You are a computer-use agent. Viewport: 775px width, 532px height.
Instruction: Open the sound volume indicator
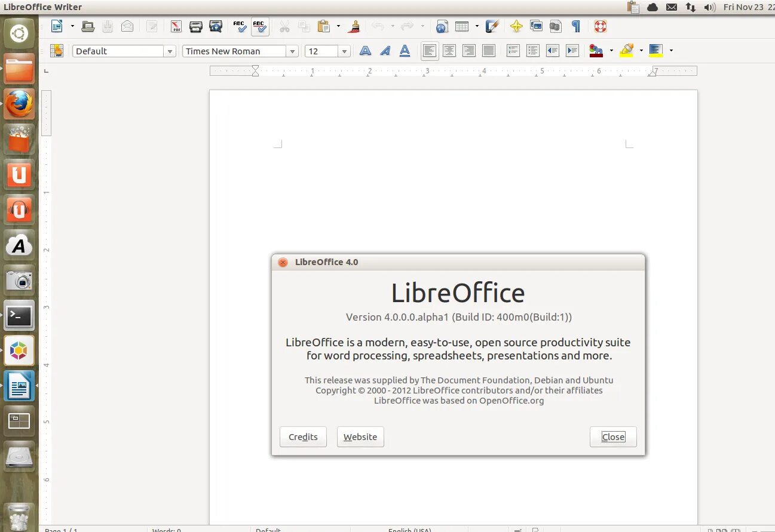[x=709, y=7]
